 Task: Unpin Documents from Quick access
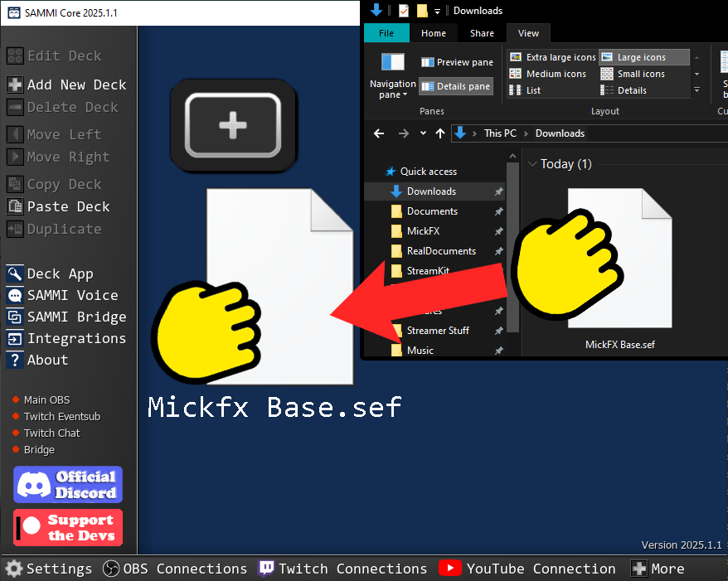pyautogui.click(x=498, y=211)
